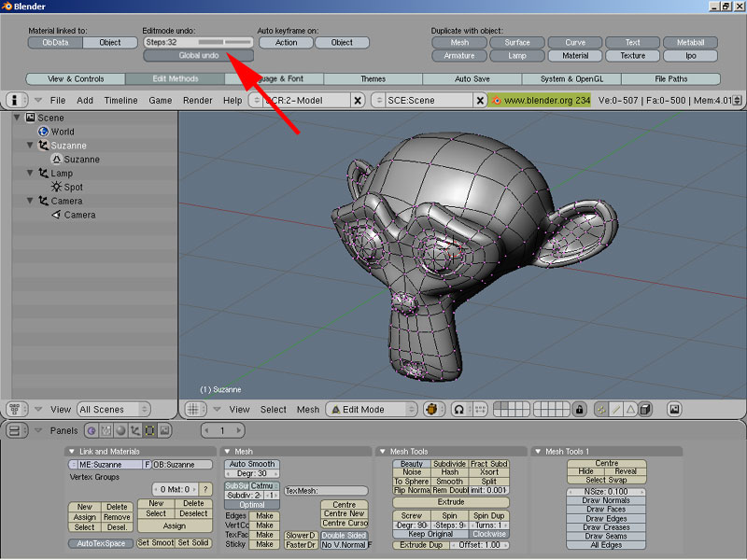The width and height of the screenshot is (747, 560).
Task: Click the Camera data icon in outliner
Action: (x=56, y=215)
